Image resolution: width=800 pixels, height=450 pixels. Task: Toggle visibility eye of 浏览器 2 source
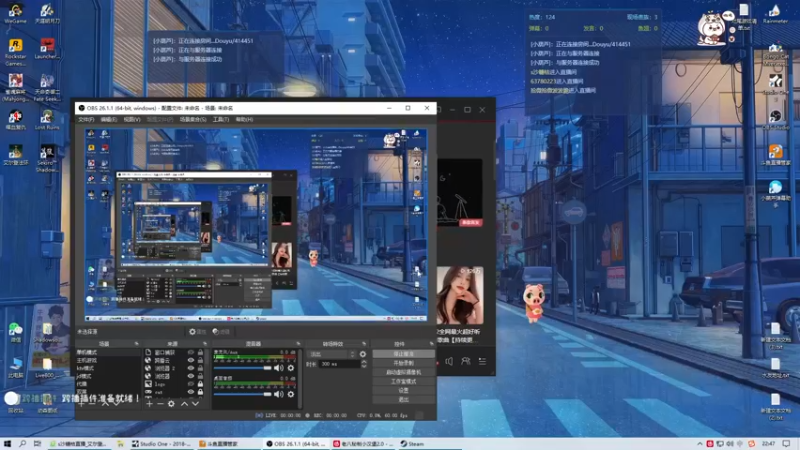[191, 368]
